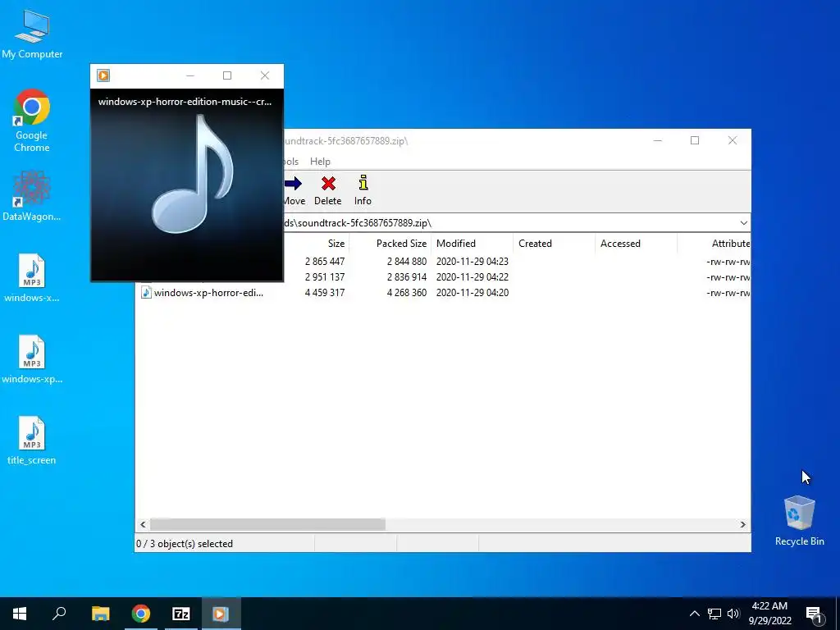This screenshot has height=630, width=840.
Task: Select the windows-xp... MP3 desktop file
Action: [x=32, y=359]
